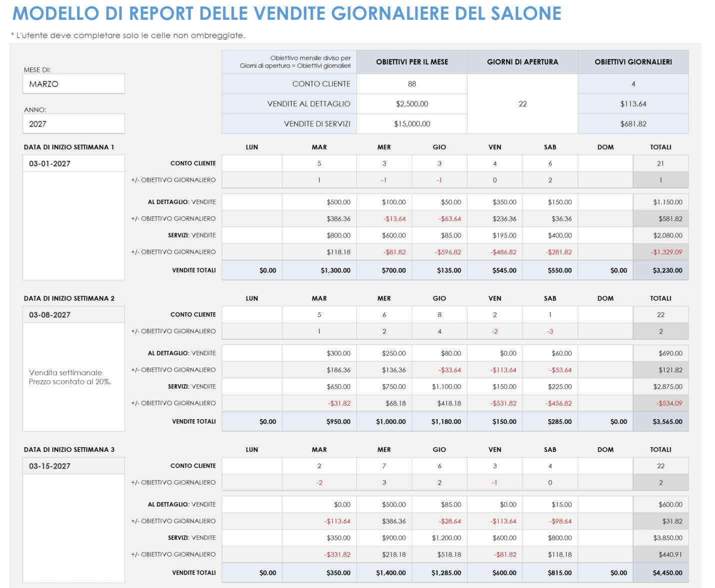Viewport: 715px width, 588px height.
Task: Select week 3 SAB retail sales $15.00
Action: click(550, 505)
